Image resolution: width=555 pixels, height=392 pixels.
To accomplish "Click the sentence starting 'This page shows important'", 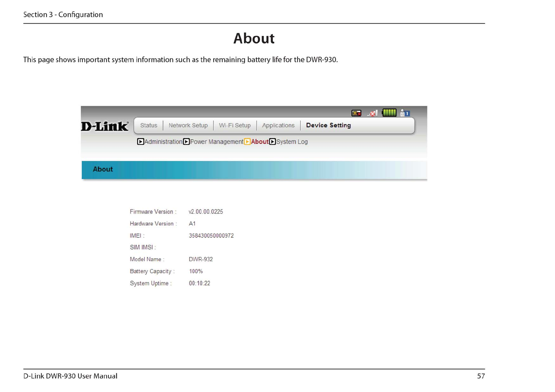I will (x=181, y=60).
